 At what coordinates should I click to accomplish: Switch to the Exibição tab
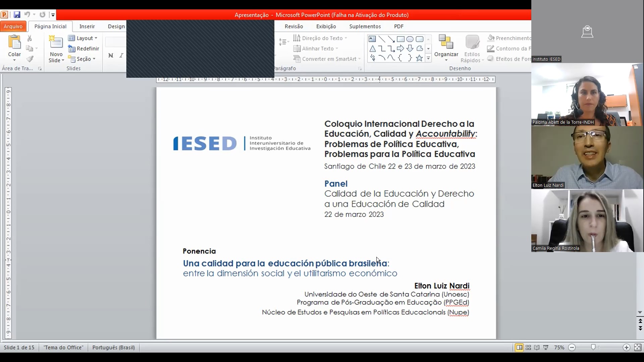[326, 26]
